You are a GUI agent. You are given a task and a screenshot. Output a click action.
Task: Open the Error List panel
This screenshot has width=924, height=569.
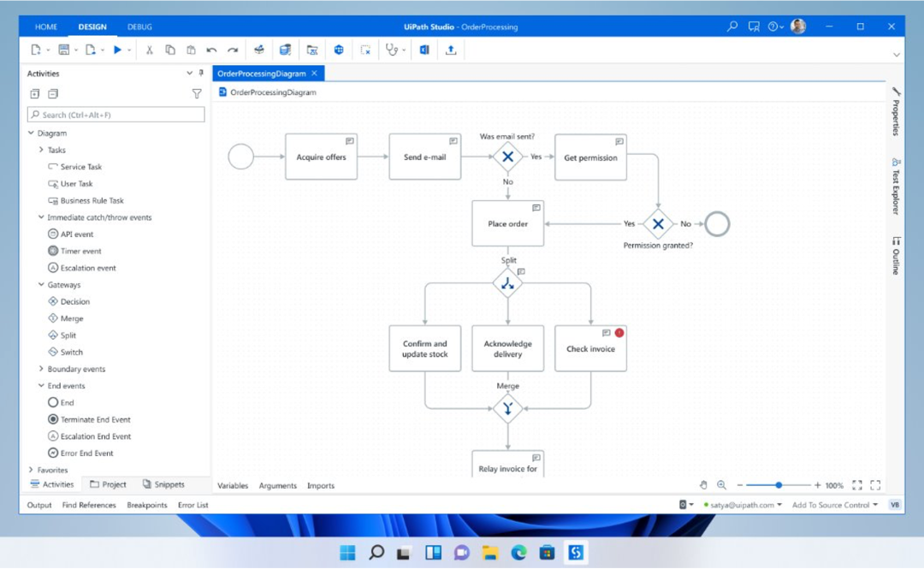(192, 505)
